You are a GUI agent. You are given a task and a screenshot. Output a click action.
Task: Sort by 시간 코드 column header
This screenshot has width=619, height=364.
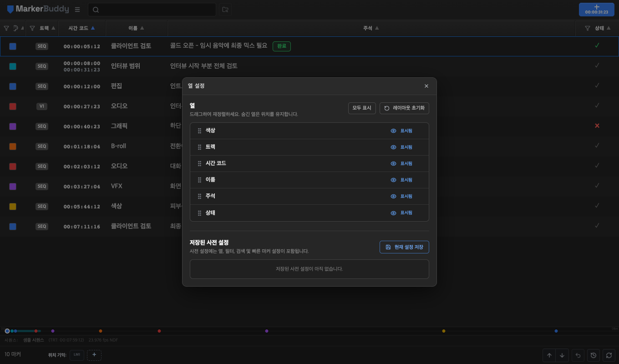click(82, 28)
